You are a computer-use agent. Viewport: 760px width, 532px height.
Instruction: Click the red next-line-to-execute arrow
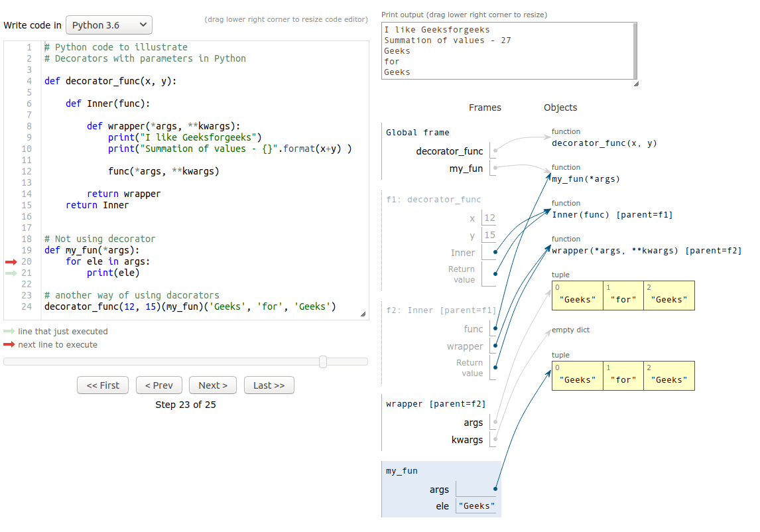pos(11,261)
